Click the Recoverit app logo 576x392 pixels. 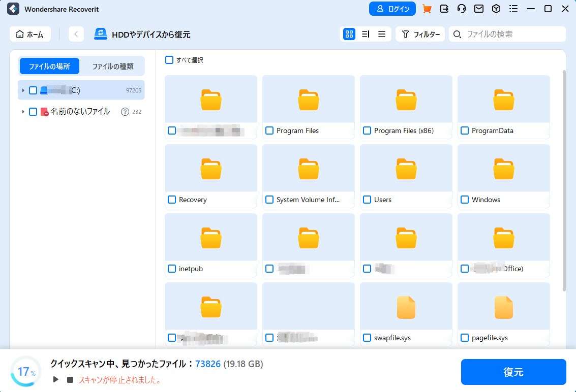click(x=13, y=9)
